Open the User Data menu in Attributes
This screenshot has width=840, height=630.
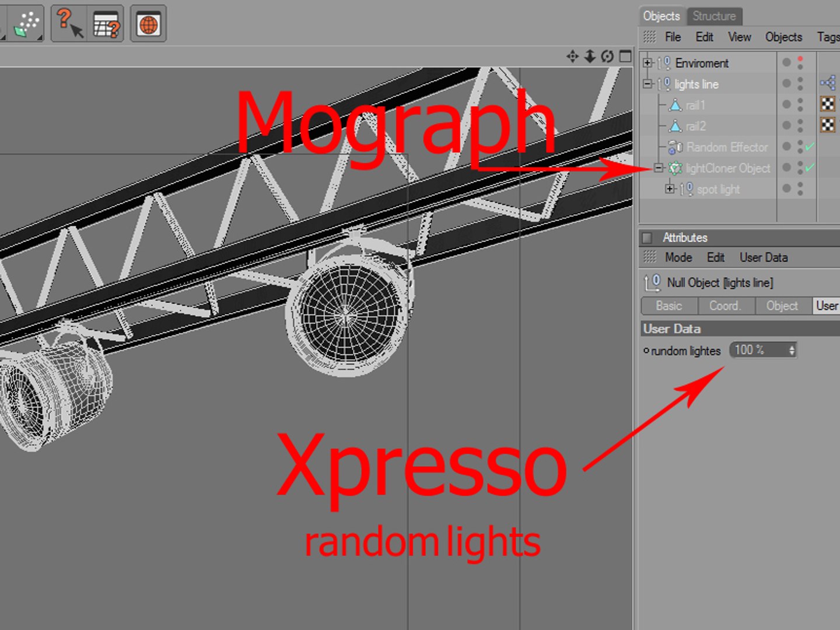coord(764,257)
